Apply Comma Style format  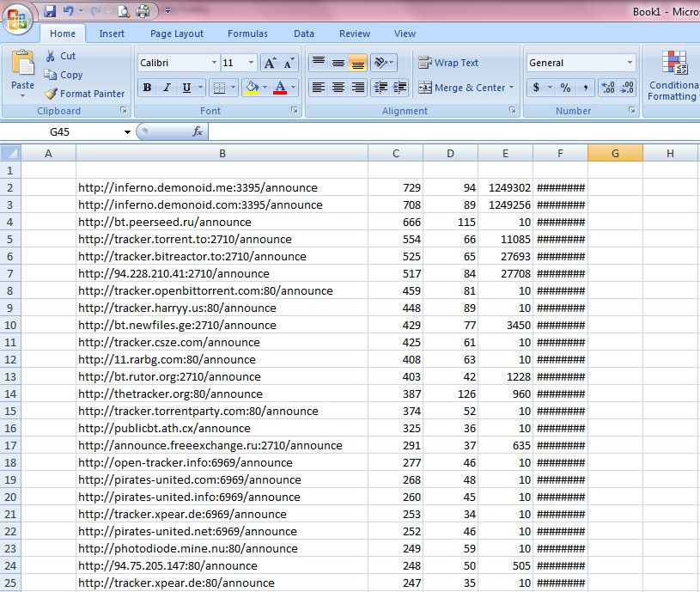(x=585, y=88)
